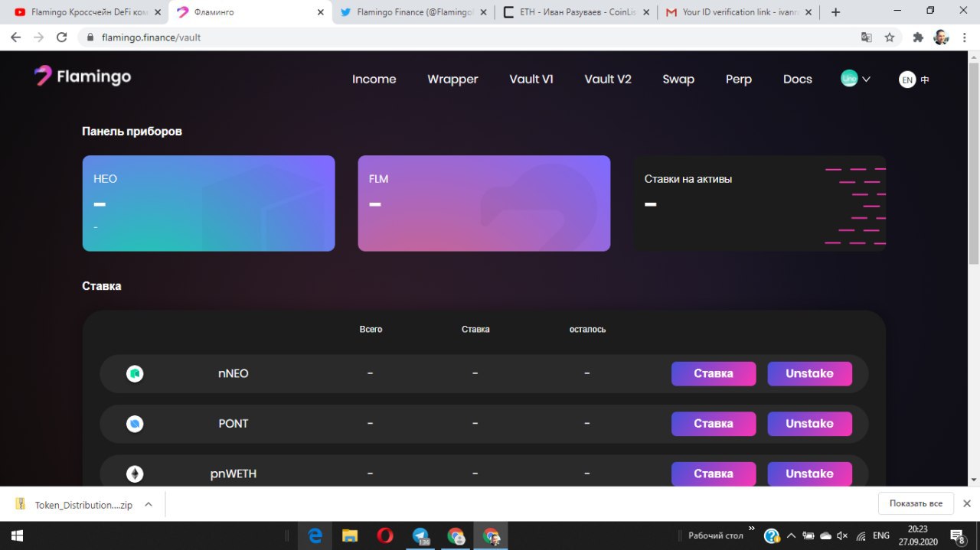Click the осталось column header
The image size is (980, 550).
click(587, 329)
